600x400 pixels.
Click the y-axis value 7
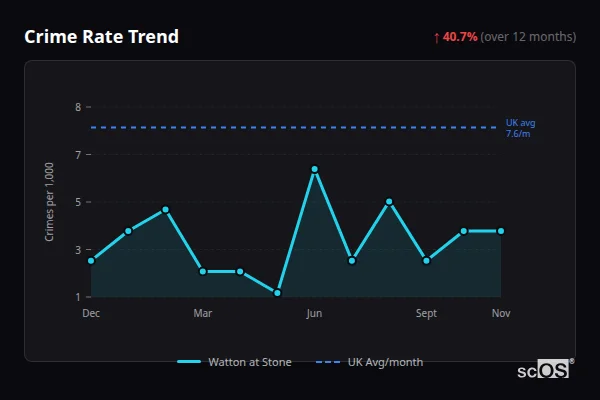78,155
